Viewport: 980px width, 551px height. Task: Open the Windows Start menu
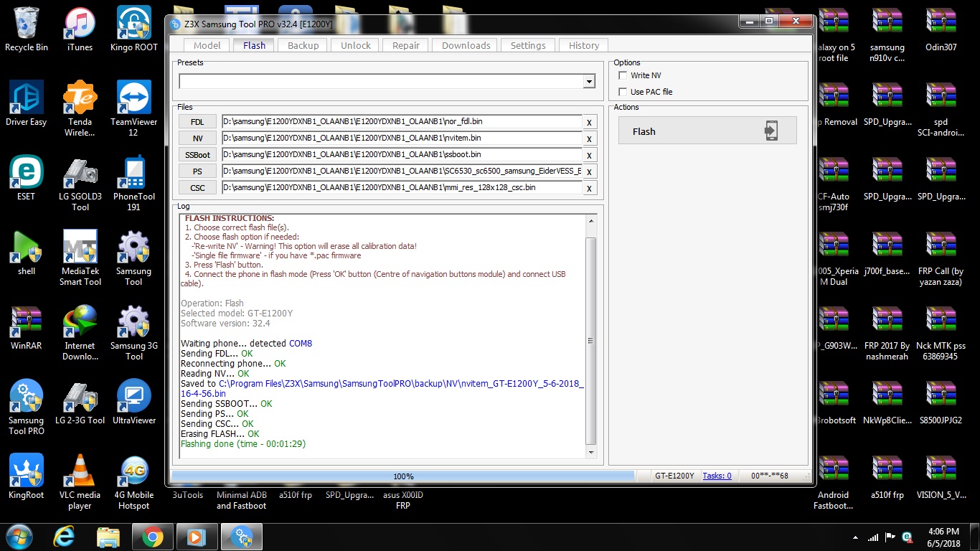[x=19, y=537]
